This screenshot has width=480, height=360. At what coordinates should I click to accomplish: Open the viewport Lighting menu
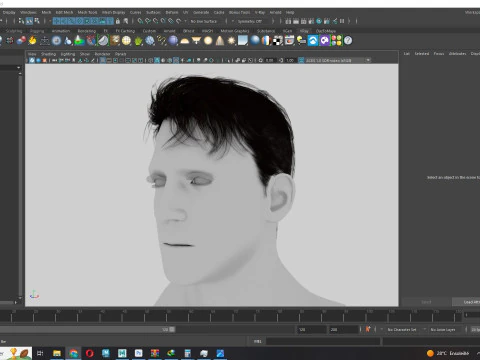click(x=68, y=54)
